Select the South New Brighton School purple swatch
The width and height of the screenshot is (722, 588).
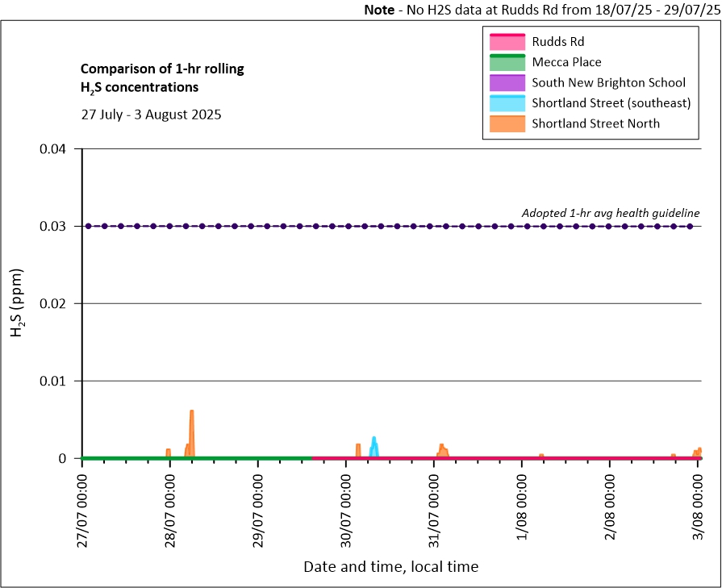pyautogui.click(x=506, y=82)
